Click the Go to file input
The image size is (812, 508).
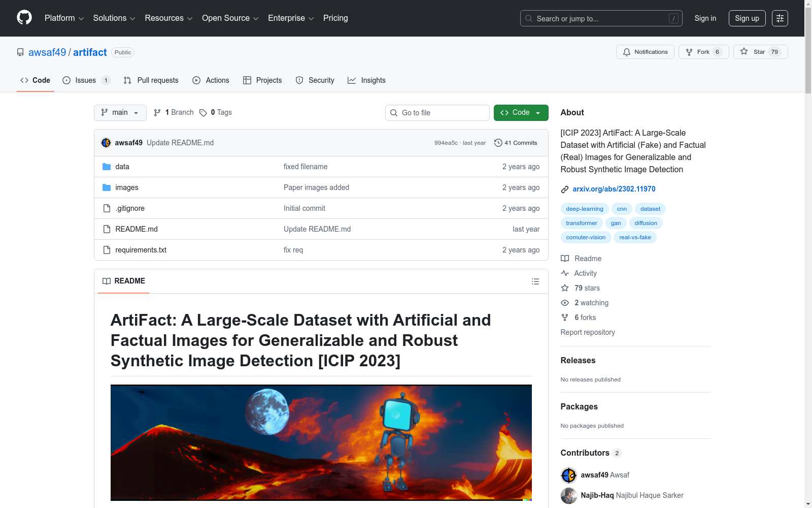[x=437, y=113]
